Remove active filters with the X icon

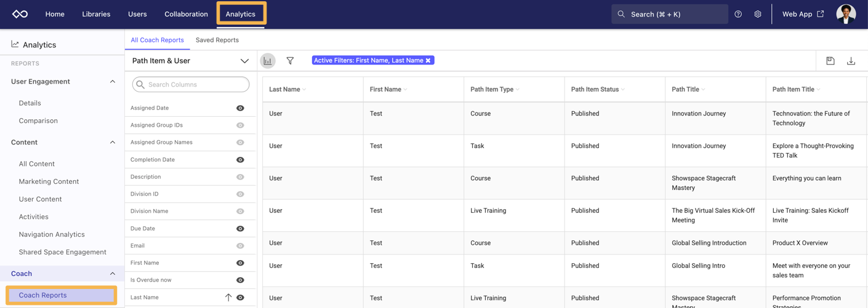(428, 60)
